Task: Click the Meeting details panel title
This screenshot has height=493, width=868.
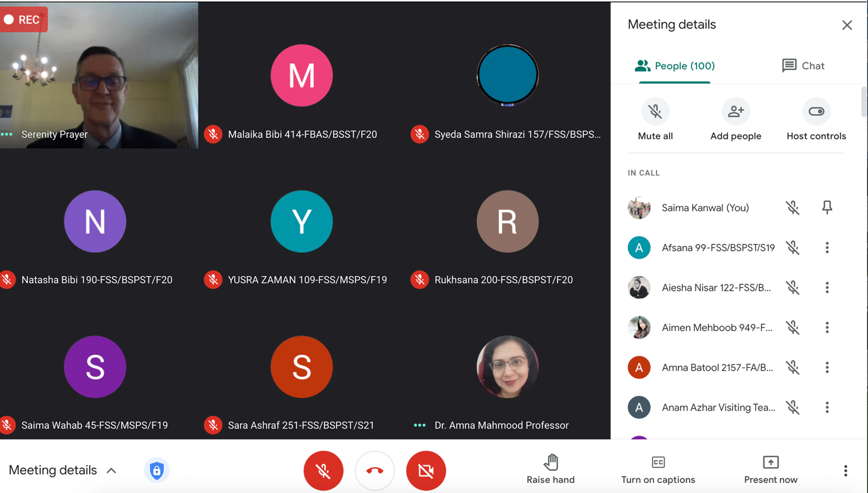Action: [671, 25]
